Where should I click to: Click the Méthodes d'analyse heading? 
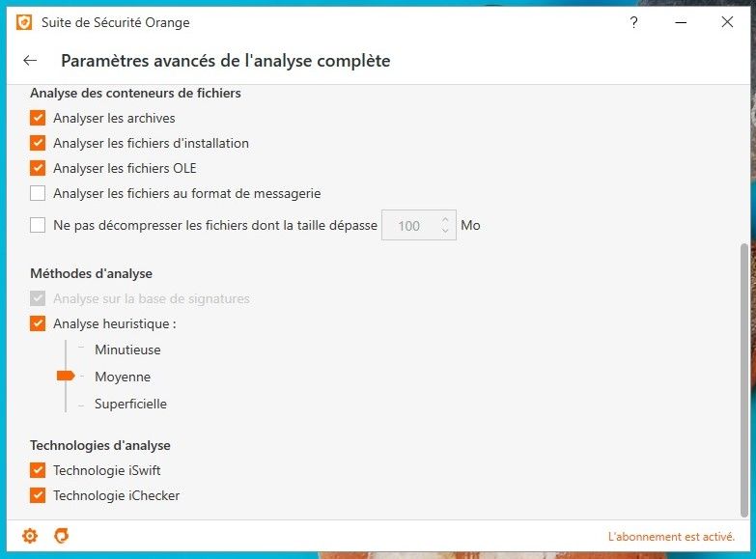click(91, 273)
